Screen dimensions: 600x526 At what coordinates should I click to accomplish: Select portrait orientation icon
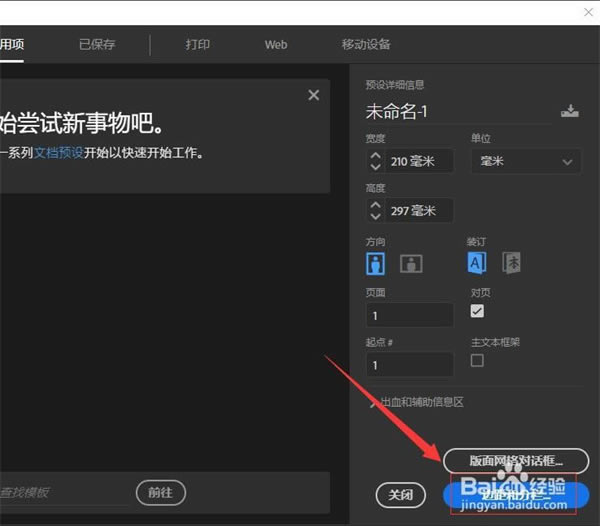pos(375,263)
